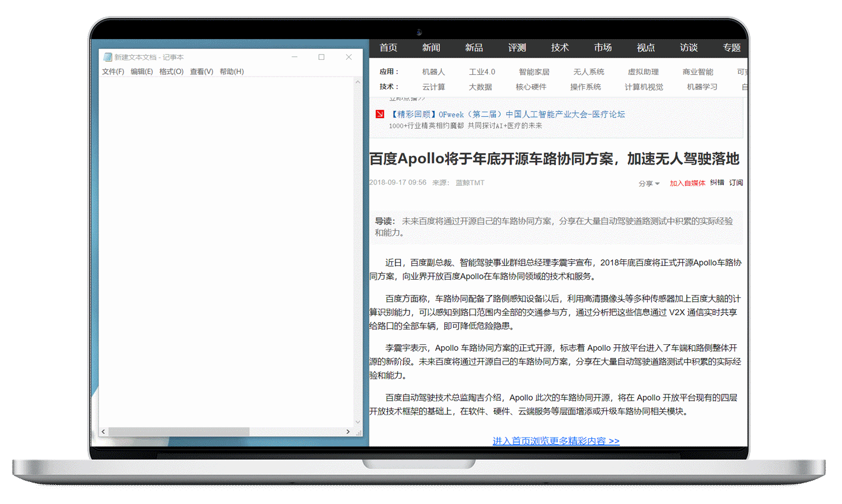This screenshot has width=842, height=504.
Task: Open the 新闻 navigation tab
Action: pyautogui.click(x=431, y=47)
